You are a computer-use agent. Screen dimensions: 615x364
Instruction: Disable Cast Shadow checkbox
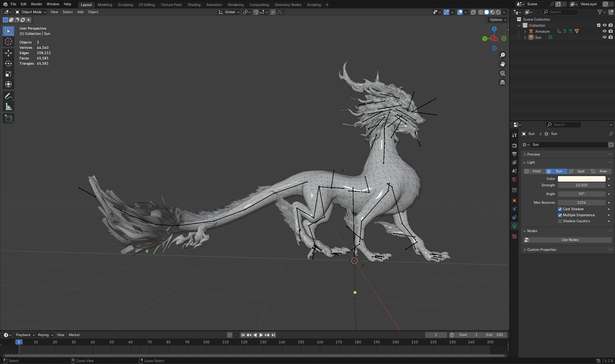click(x=560, y=209)
